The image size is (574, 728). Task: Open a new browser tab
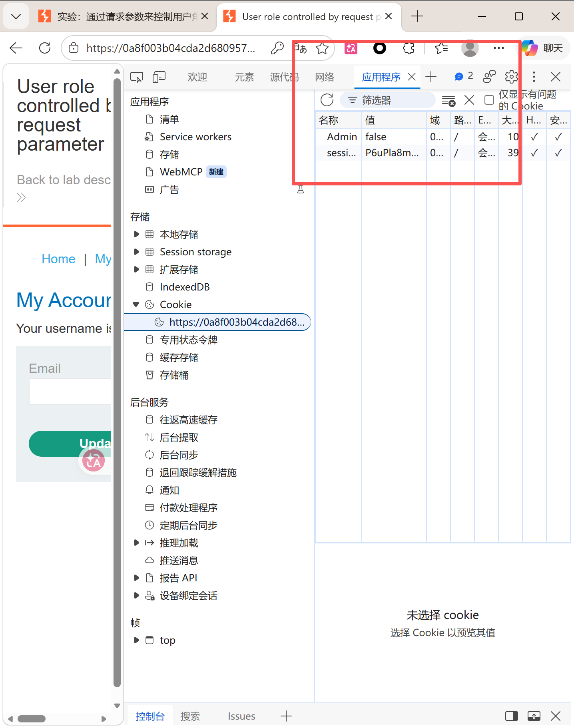click(x=417, y=16)
